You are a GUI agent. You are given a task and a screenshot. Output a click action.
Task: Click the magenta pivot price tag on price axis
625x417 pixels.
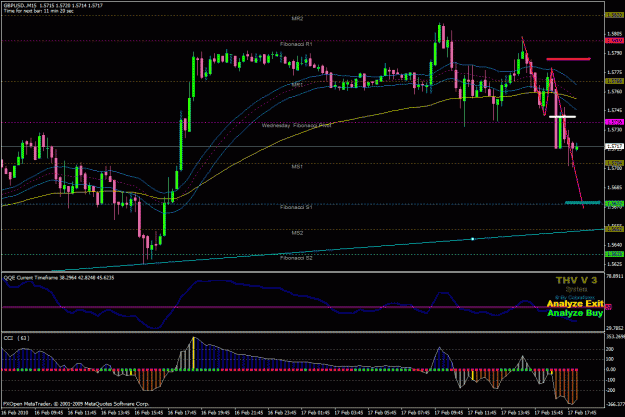coord(614,122)
